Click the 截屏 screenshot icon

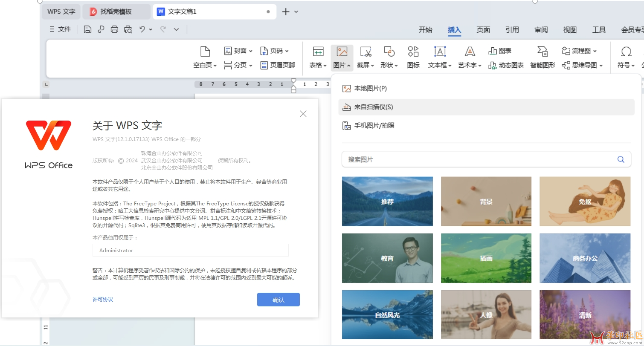[x=366, y=52]
